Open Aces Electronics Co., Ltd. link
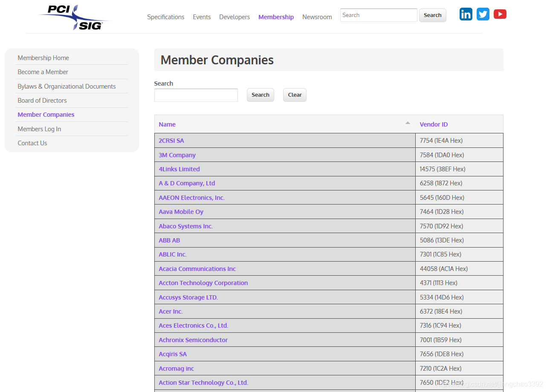Screen dimensions: 547x392 [194, 326]
